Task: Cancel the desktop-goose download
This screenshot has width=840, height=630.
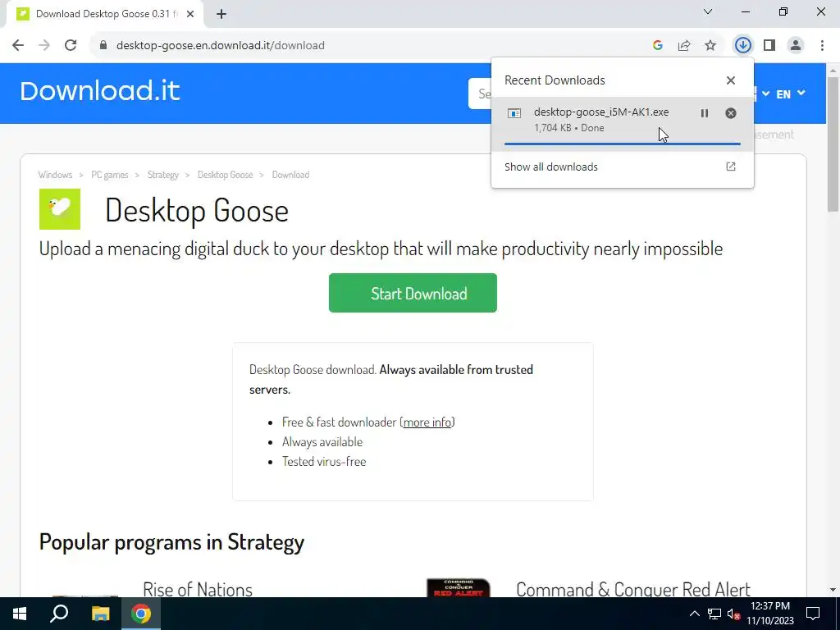Action: 731,113
